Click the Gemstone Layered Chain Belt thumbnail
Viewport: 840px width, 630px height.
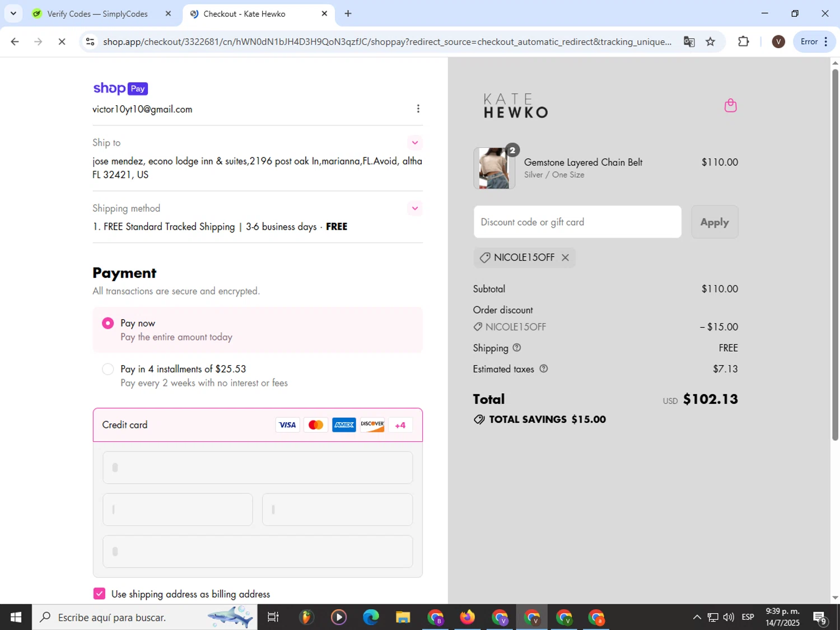pyautogui.click(x=494, y=168)
